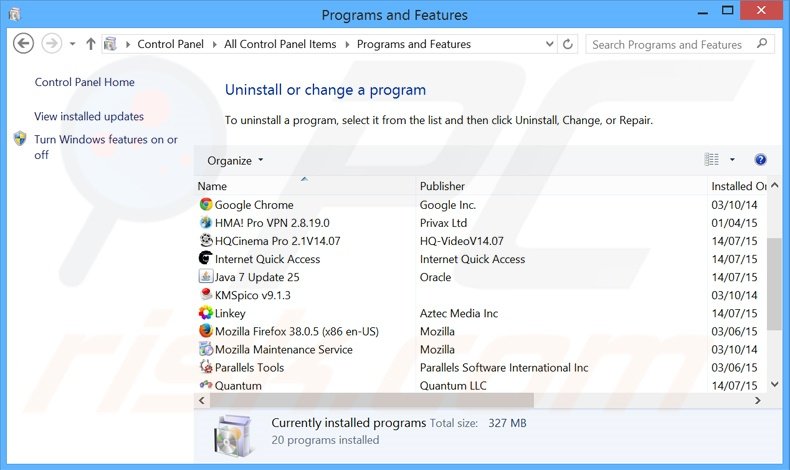Click the KMSpico icon
This screenshot has height=470, width=790.
[206, 294]
